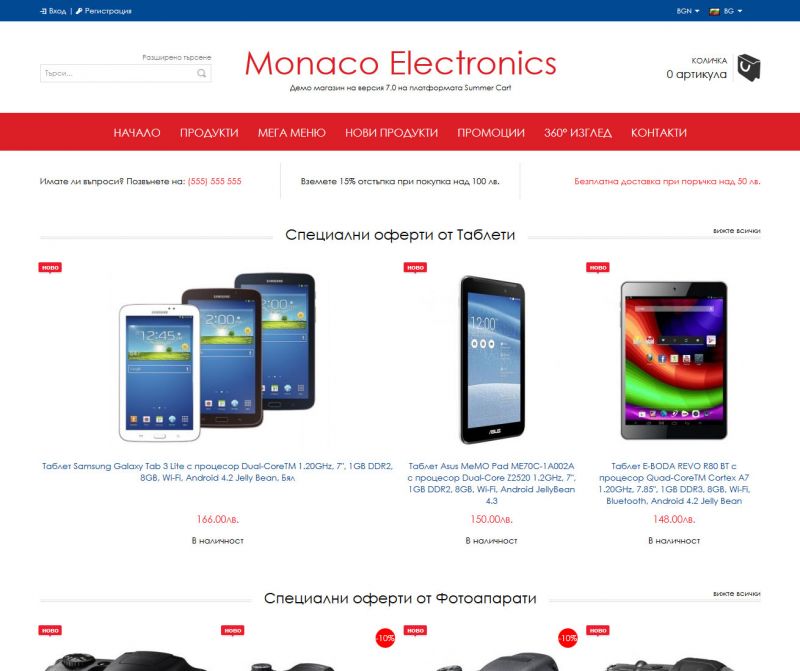Focus the Търси search input field
The image size is (800, 671).
coord(118,73)
